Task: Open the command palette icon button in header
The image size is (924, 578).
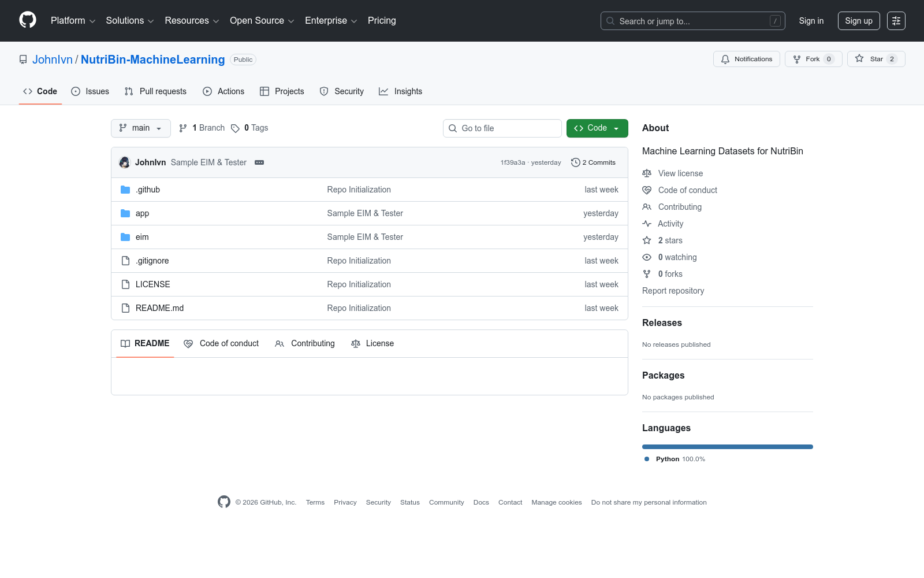Action: point(896,21)
